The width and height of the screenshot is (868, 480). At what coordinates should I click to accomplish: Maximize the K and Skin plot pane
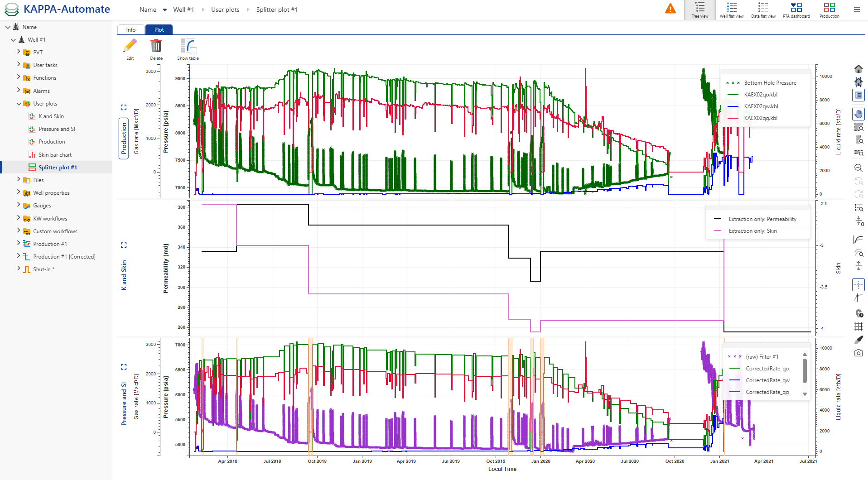(124, 245)
